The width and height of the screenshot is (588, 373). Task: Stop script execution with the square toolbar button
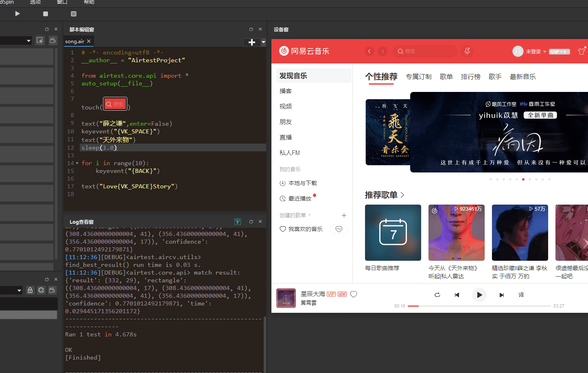tap(46, 14)
